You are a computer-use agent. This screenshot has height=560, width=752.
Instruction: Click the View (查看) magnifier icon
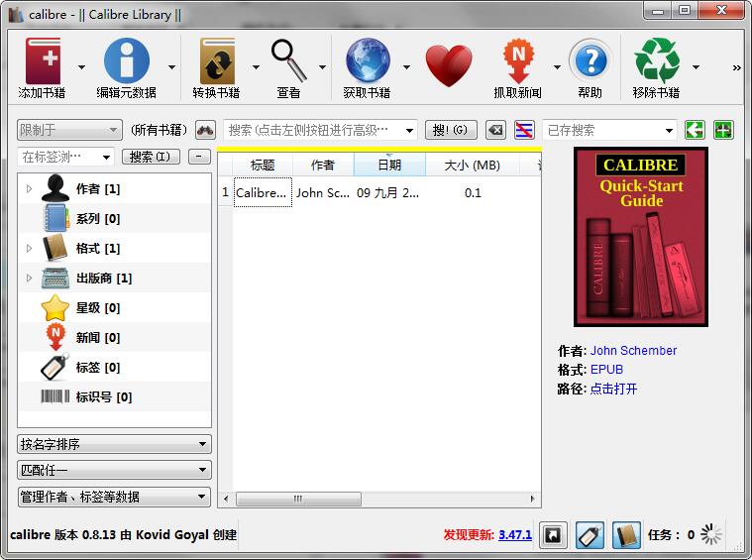(288, 60)
